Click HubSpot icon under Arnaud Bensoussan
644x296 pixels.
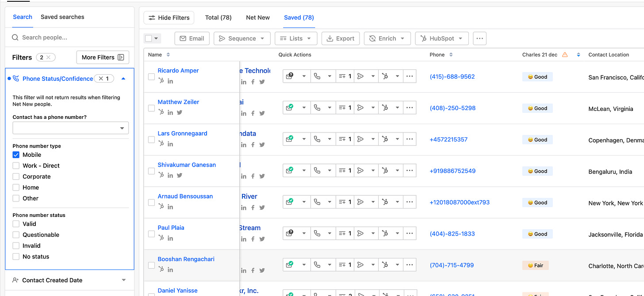tap(161, 206)
